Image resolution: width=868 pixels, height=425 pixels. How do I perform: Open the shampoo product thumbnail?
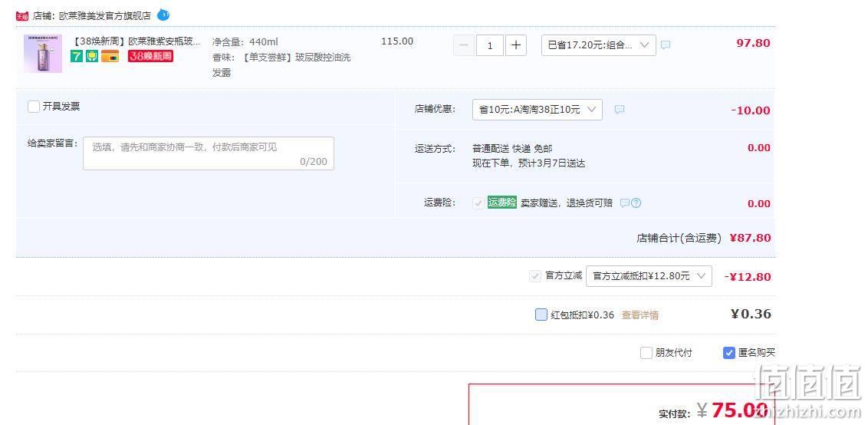(x=43, y=54)
